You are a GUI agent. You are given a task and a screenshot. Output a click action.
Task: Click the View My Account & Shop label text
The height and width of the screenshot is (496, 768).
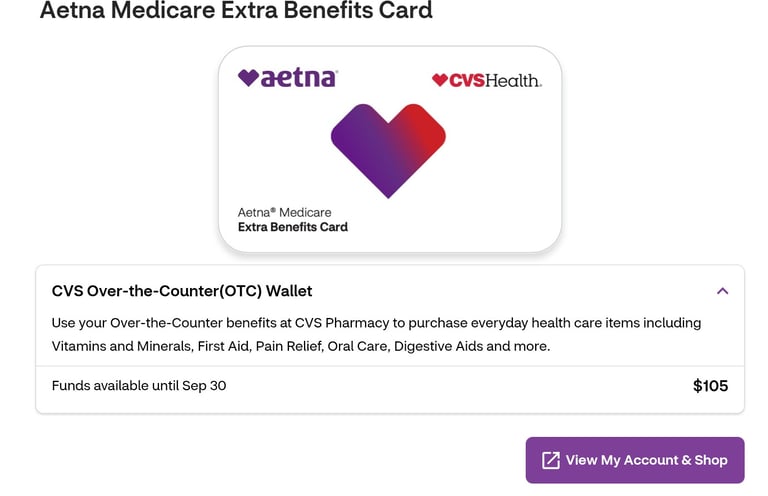[x=647, y=460]
